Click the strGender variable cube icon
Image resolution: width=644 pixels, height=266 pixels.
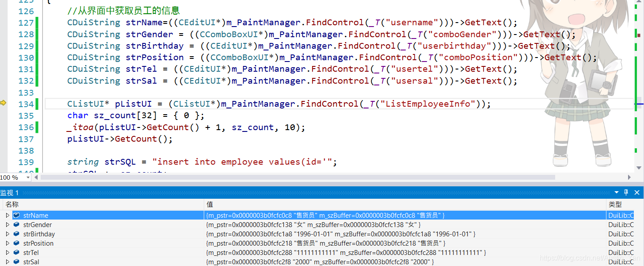click(17, 225)
